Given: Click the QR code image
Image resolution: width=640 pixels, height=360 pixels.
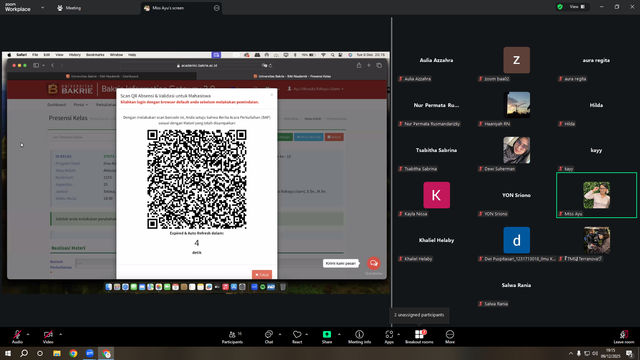Looking at the screenshot, I should coord(197,179).
